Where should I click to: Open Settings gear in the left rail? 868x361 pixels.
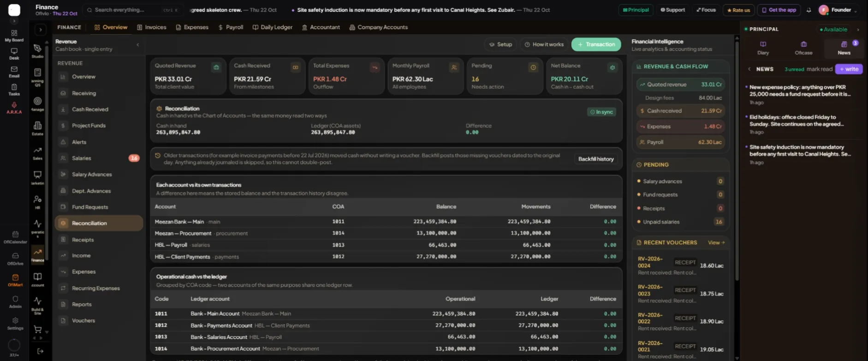(x=15, y=324)
